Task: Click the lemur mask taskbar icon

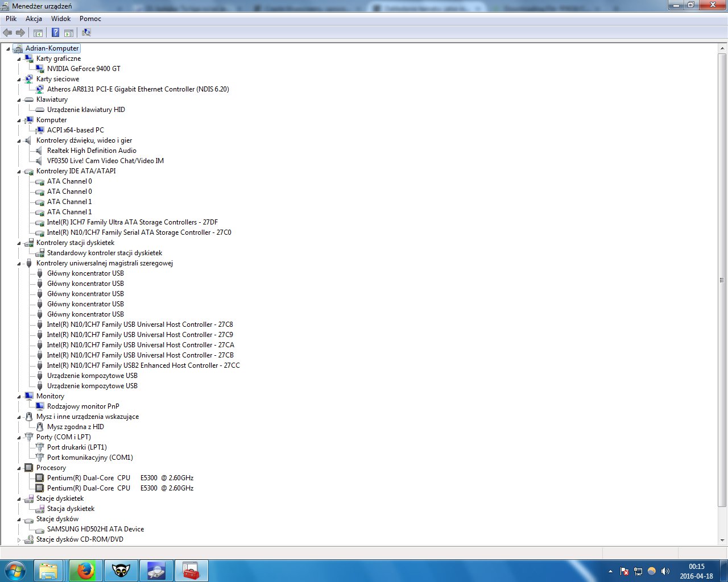Action: pyautogui.click(x=121, y=571)
